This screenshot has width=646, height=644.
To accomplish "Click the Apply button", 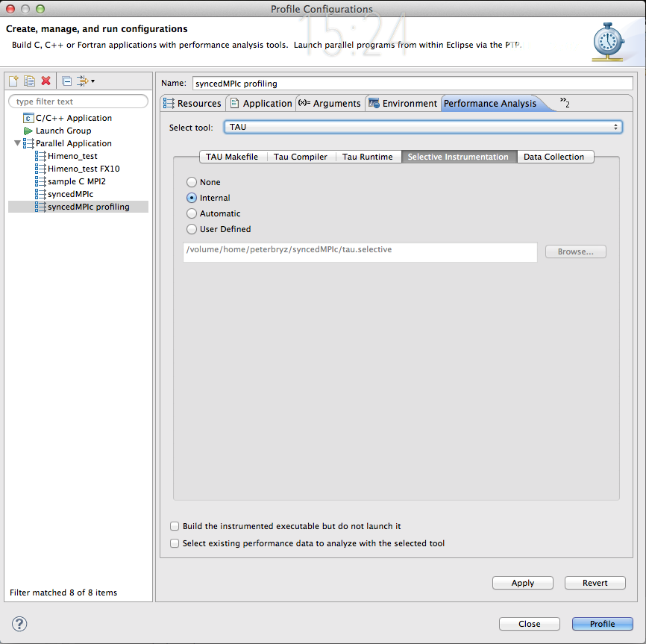I will click(523, 583).
